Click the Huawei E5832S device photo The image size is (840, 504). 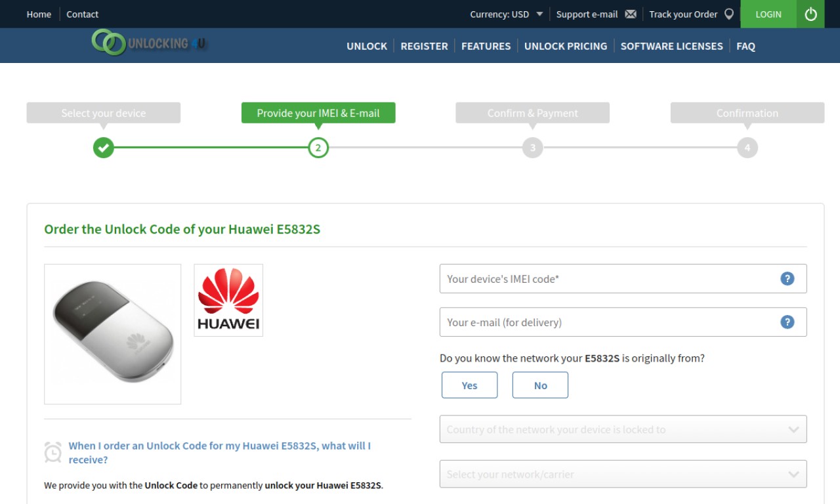113,334
